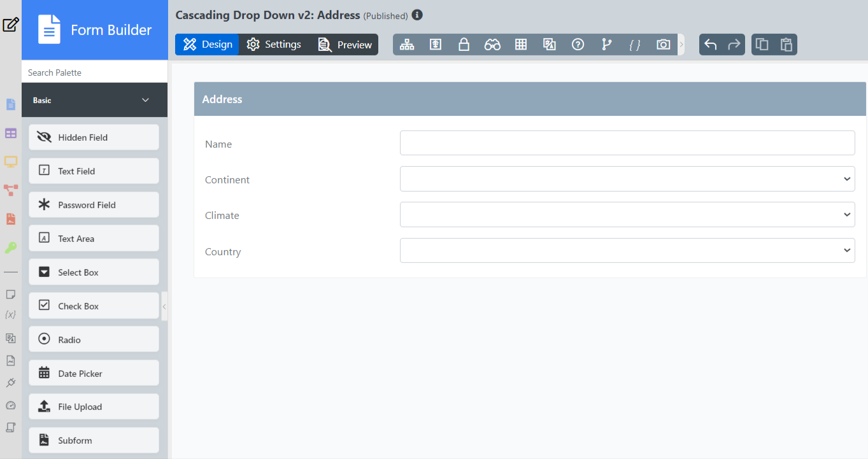
Task: Select the File Upload palette element
Action: (94, 407)
